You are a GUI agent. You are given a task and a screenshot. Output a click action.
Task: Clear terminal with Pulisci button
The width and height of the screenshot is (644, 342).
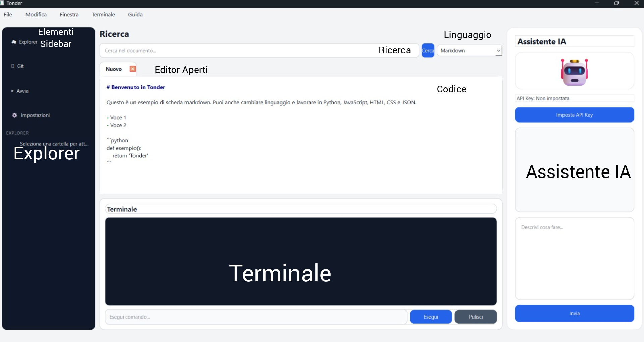tap(476, 317)
